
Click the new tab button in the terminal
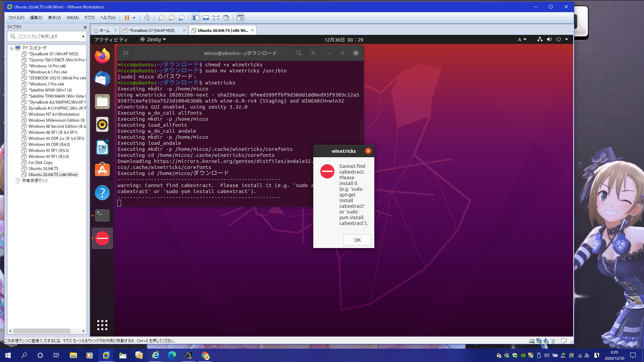coord(125,53)
